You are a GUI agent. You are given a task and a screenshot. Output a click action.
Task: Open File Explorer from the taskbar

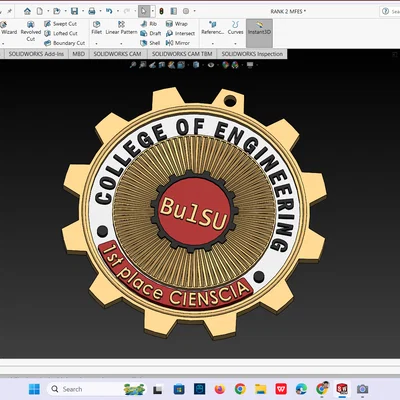click(261, 389)
